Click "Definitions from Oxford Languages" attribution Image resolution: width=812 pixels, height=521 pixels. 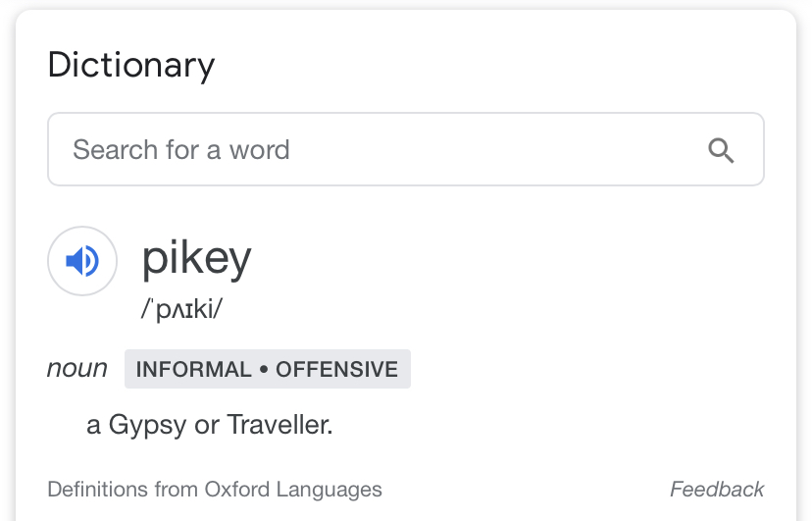tap(215, 490)
